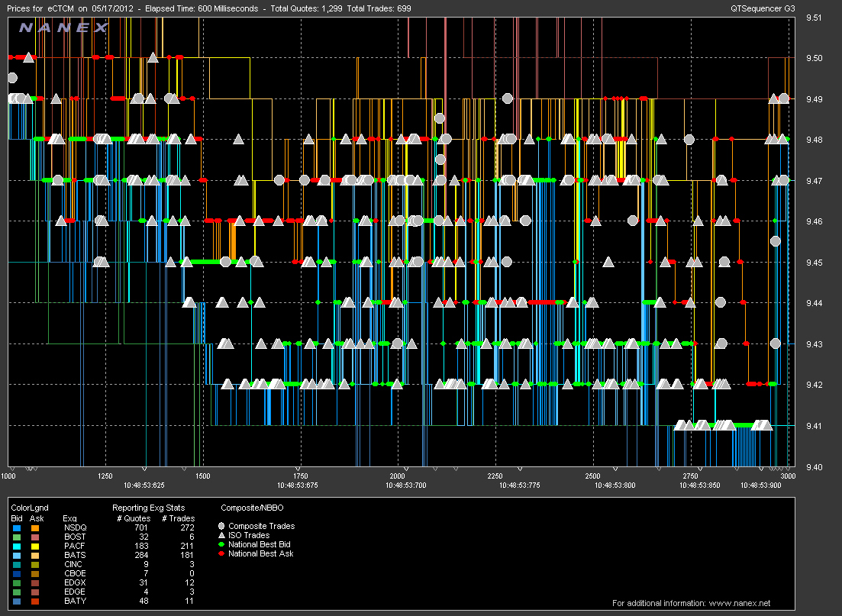Select the NSDQ exchange label

[x=75, y=528]
